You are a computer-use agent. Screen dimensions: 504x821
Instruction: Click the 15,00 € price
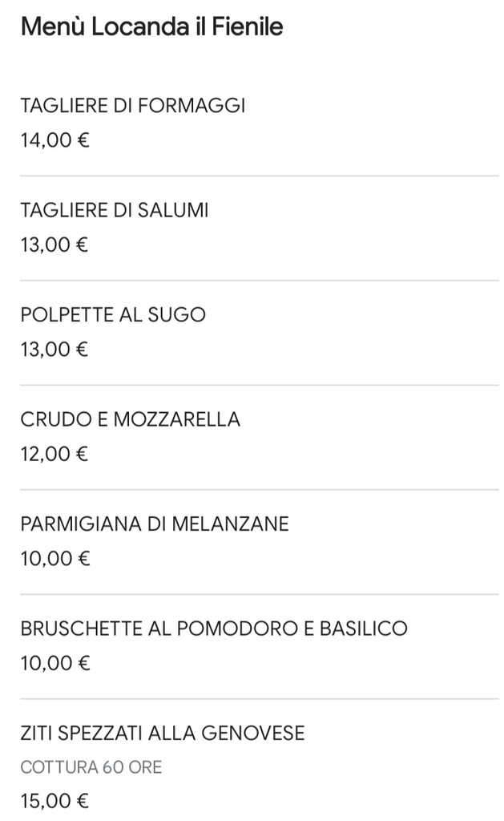55,801
